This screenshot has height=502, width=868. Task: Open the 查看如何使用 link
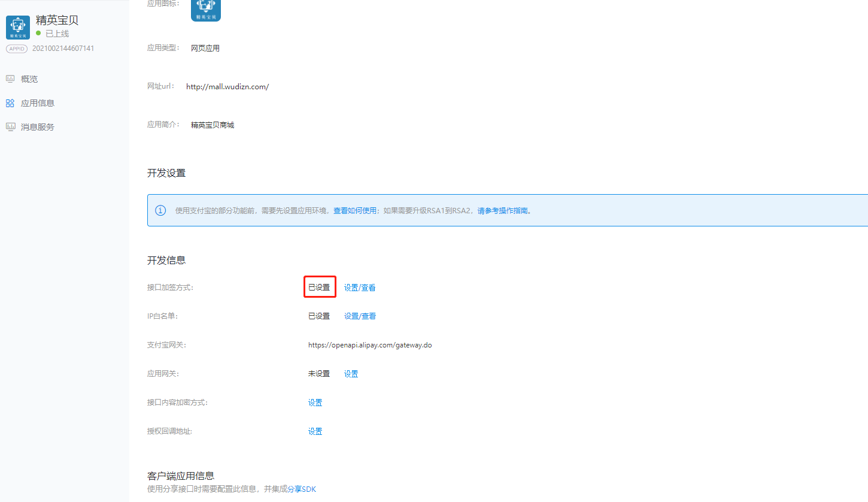[355, 211]
